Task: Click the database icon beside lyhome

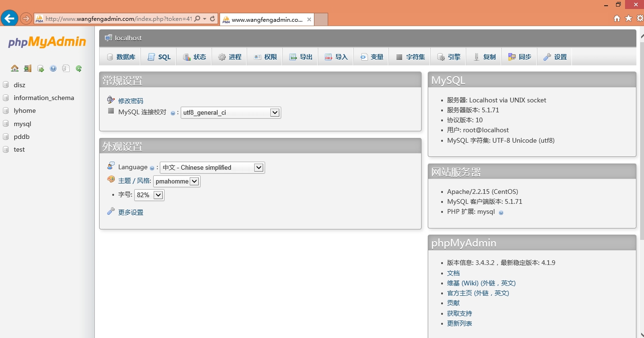Action: click(6, 110)
